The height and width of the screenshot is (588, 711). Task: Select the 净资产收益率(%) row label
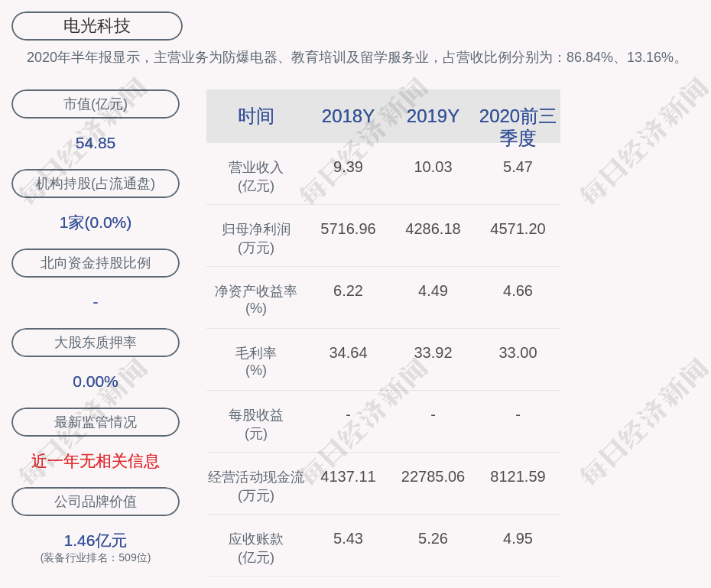[x=256, y=300]
